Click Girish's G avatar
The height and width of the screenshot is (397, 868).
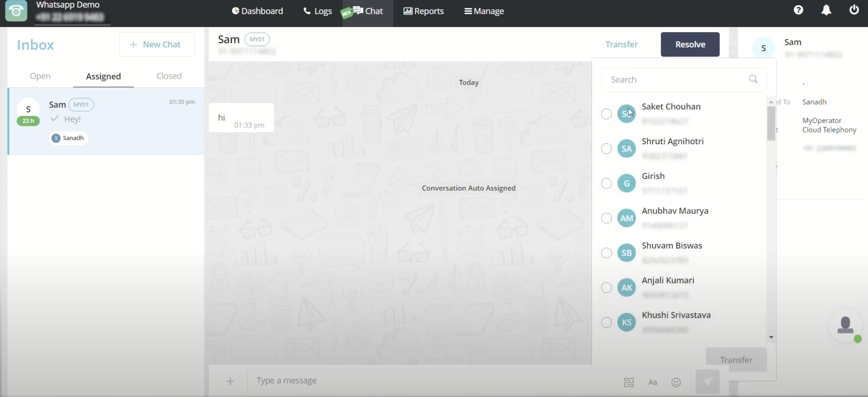point(627,183)
